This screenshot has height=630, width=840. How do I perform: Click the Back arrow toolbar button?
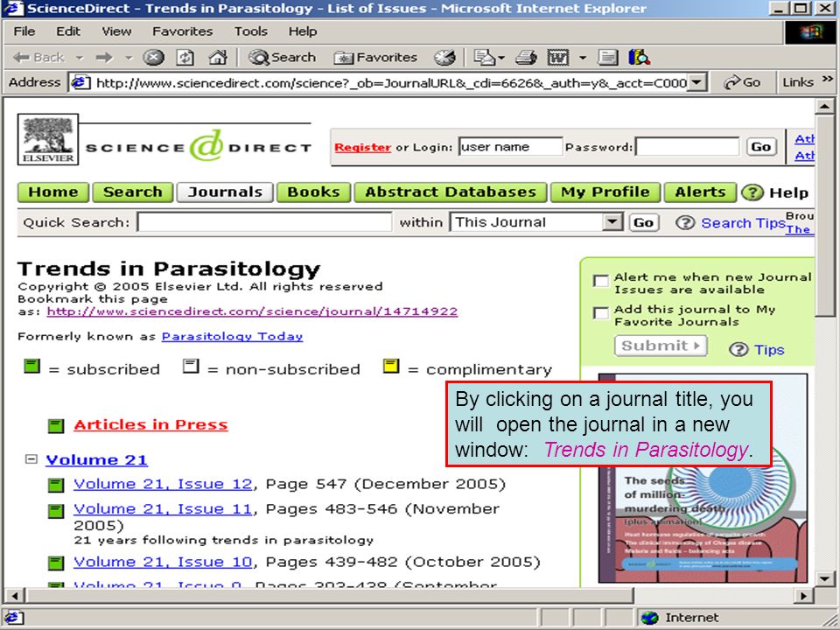38,58
